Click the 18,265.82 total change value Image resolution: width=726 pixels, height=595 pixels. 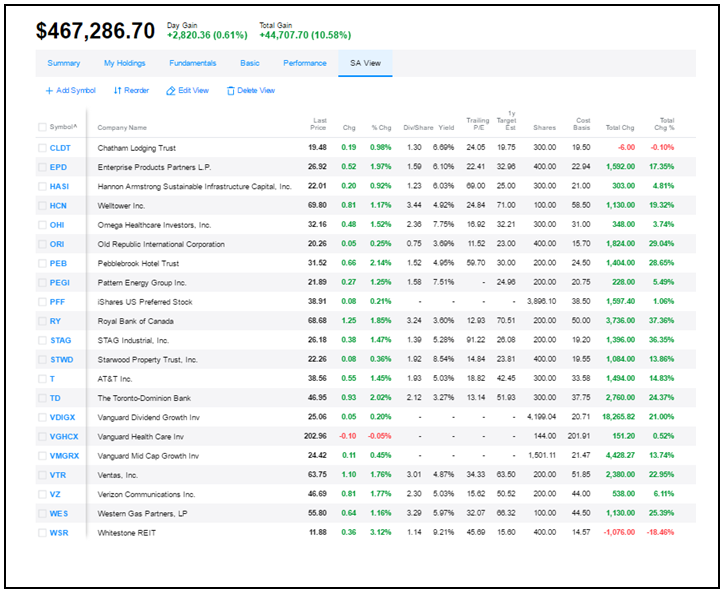coord(619,417)
